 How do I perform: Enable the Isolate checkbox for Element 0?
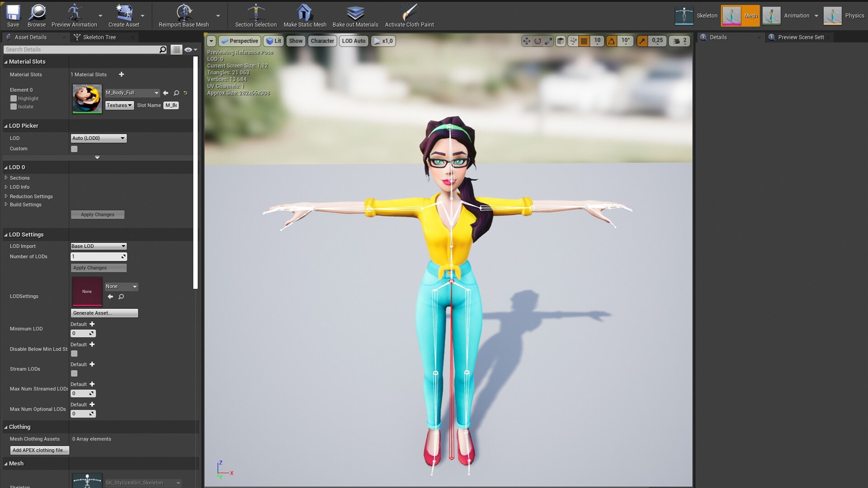point(14,107)
